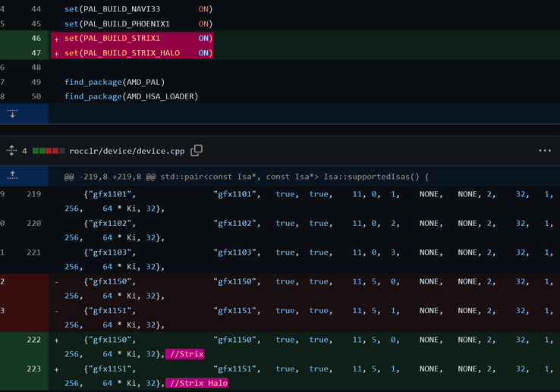560x392 pixels.
Task: Copy the device.cpp file path
Action: click(197, 151)
